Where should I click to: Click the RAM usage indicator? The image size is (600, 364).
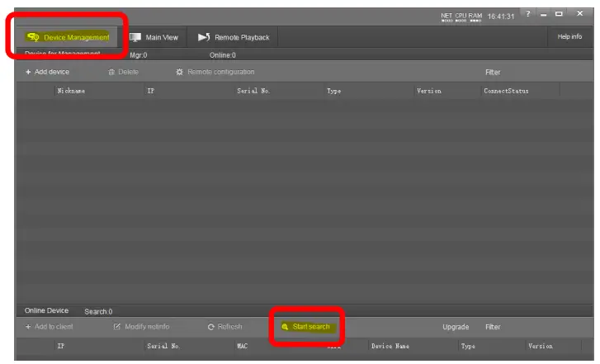pos(475,17)
